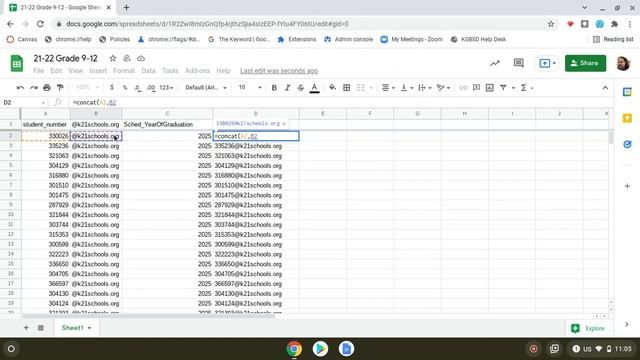The image size is (640, 360).
Task: Click the green Share button
Action: pyautogui.click(x=585, y=63)
